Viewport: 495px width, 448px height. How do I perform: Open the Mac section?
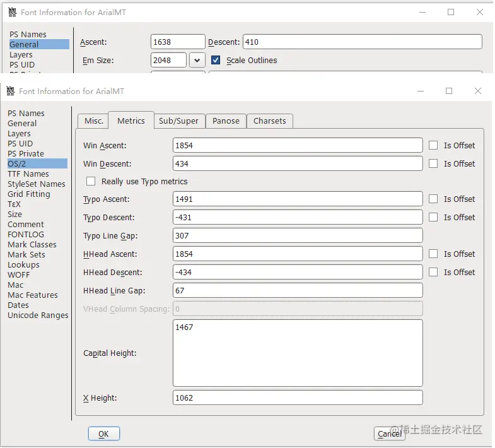pyautogui.click(x=16, y=285)
